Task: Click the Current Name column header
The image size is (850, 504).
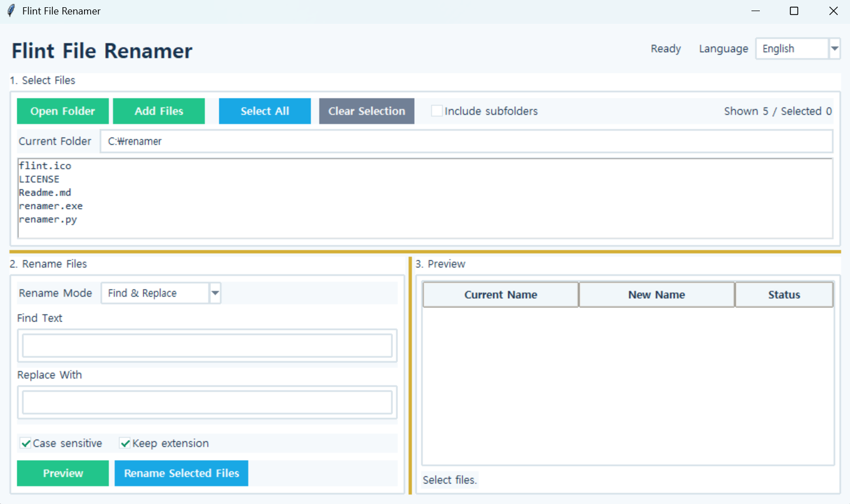Action: (501, 295)
